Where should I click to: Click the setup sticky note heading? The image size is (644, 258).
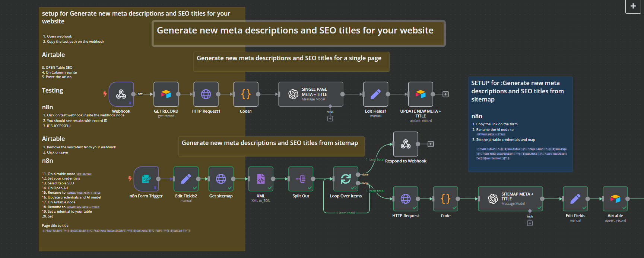point(136,17)
